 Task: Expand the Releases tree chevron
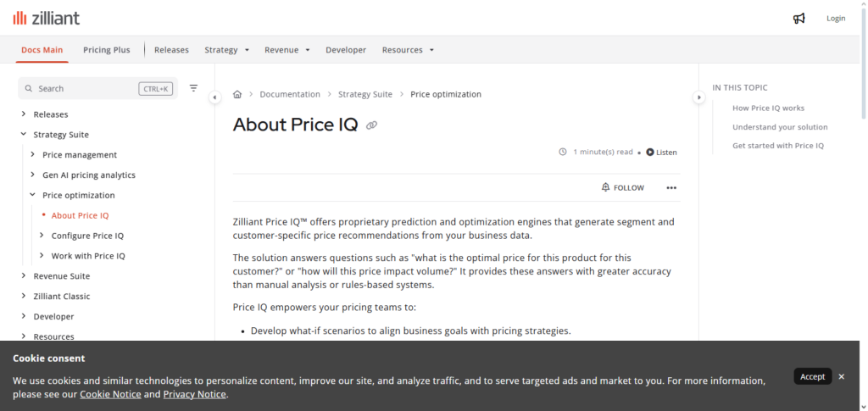pyautogui.click(x=23, y=114)
